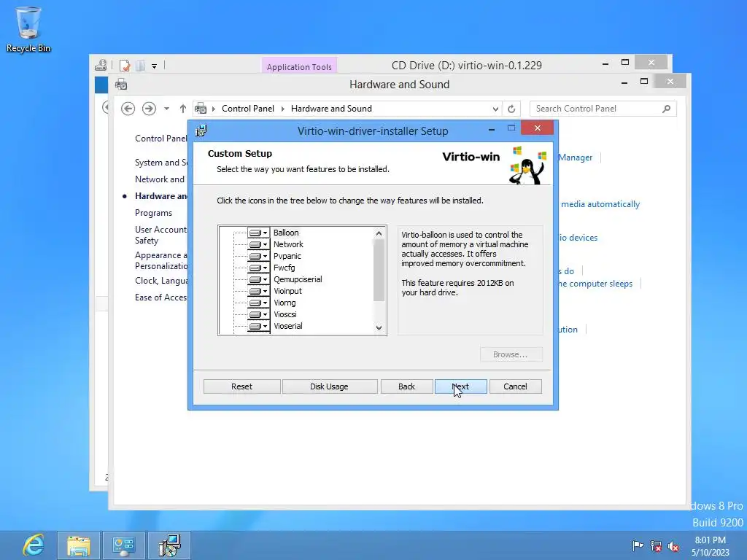Proceed with the Next button

(x=461, y=386)
